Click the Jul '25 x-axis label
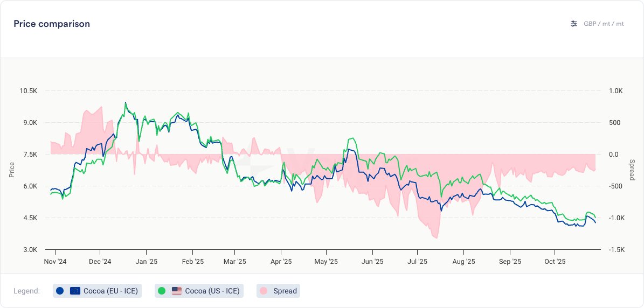Viewport: 644px width, 308px height. point(418,262)
